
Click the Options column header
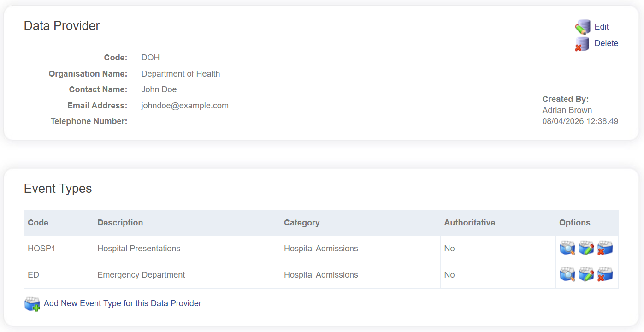tap(574, 223)
